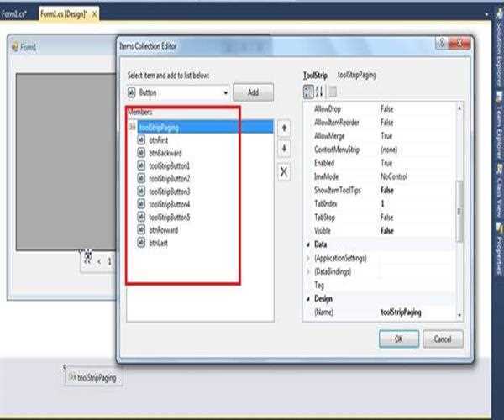Select toolStripButton3 in Members list
The height and width of the screenshot is (420, 504).
point(169,192)
